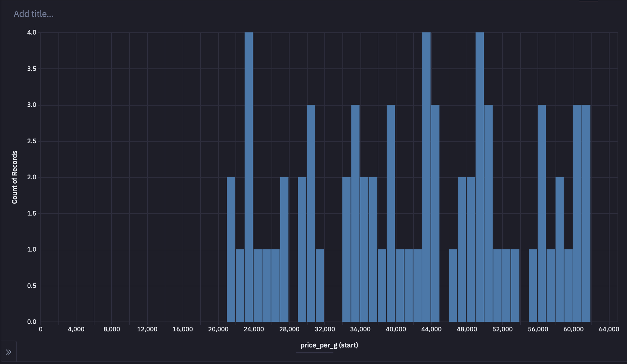Click the height-2 bar just left of 28,000
This screenshot has height=364, width=627.
click(x=284, y=249)
